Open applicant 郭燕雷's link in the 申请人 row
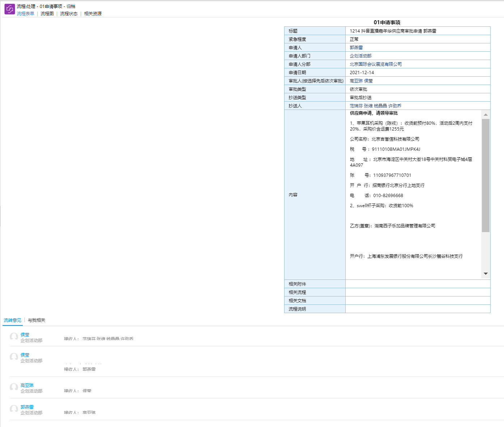Viewport: 504px width, 427px height. pyautogui.click(x=356, y=48)
